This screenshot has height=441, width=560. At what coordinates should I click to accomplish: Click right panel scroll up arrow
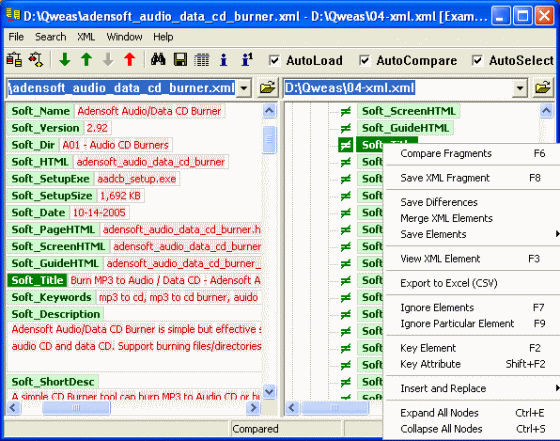pos(546,111)
